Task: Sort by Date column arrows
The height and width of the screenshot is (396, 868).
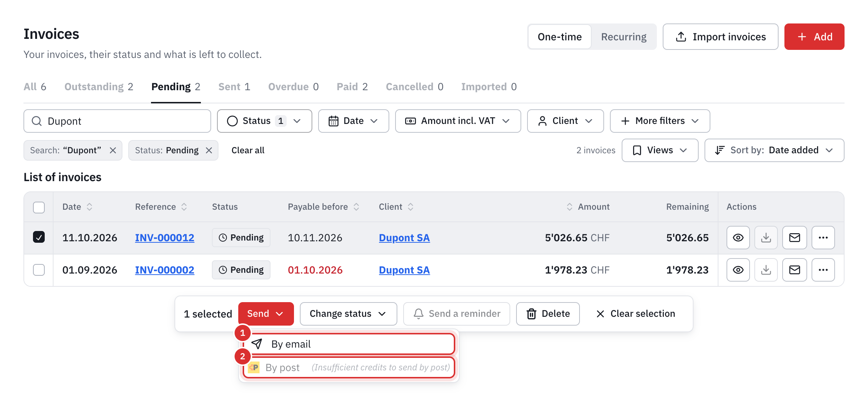Action: click(89, 207)
